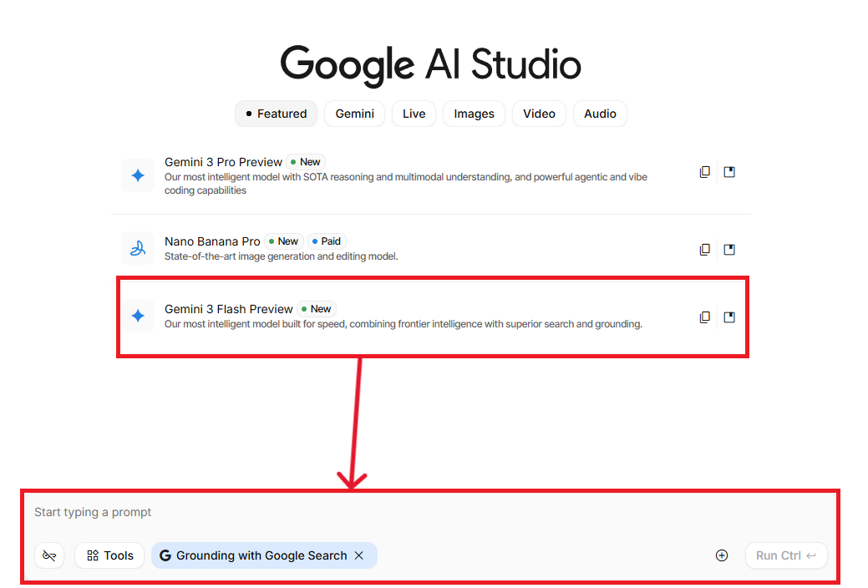The height and width of the screenshot is (588, 868).
Task: Switch to the Gemini tab
Action: pyautogui.click(x=355, y=114)
